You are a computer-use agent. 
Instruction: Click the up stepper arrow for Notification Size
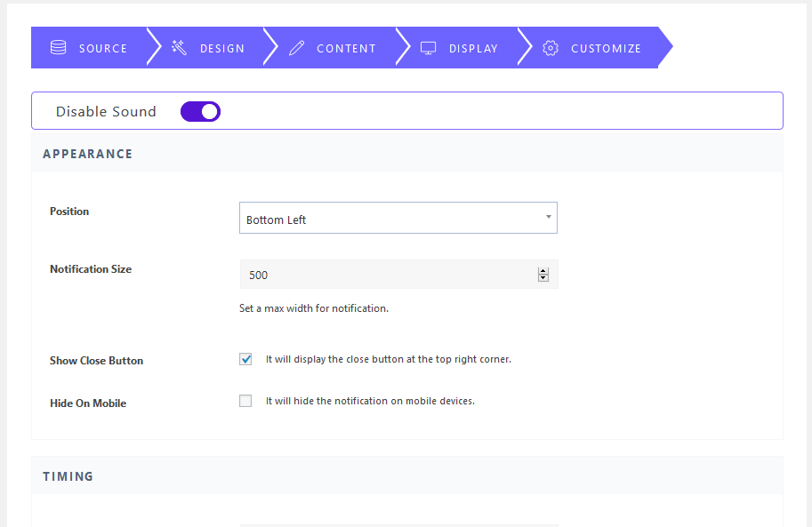543,270
